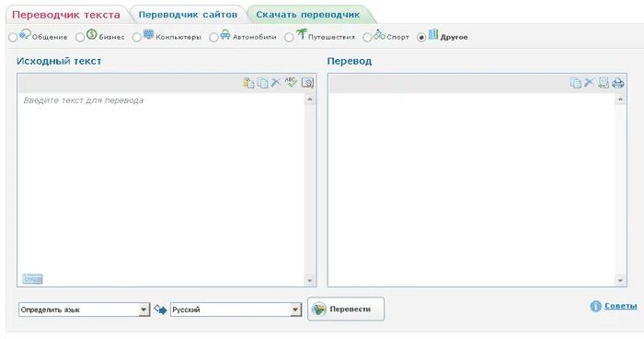Image resolution: width=644 pixels, height=339 pixels.
Task: Click the save translation icon next to print
Action: (x=603, y=83)
